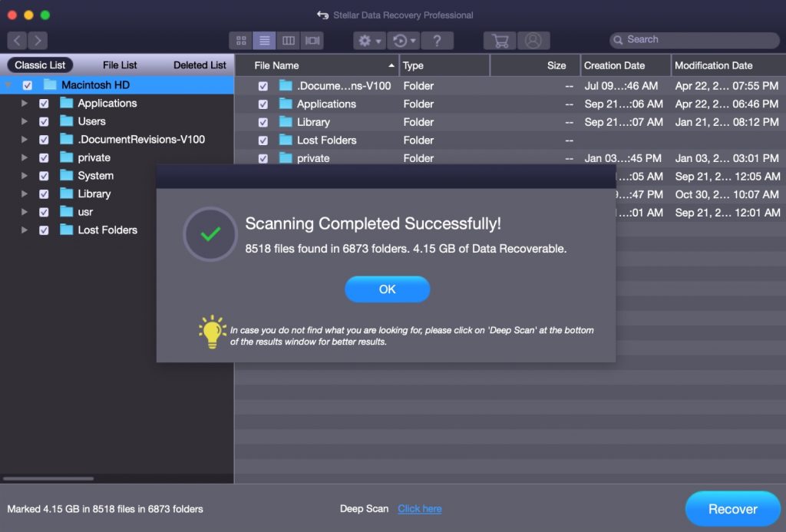Viewport: 786px width, 532px height.
Task: Sort by Creation Date column header
Action: coord(626,66)
